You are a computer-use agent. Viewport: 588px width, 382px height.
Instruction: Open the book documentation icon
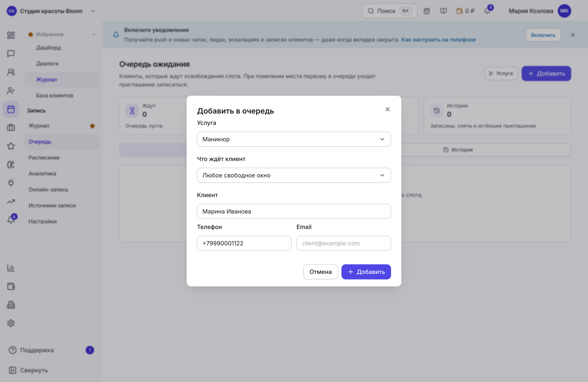coord(443,11)
